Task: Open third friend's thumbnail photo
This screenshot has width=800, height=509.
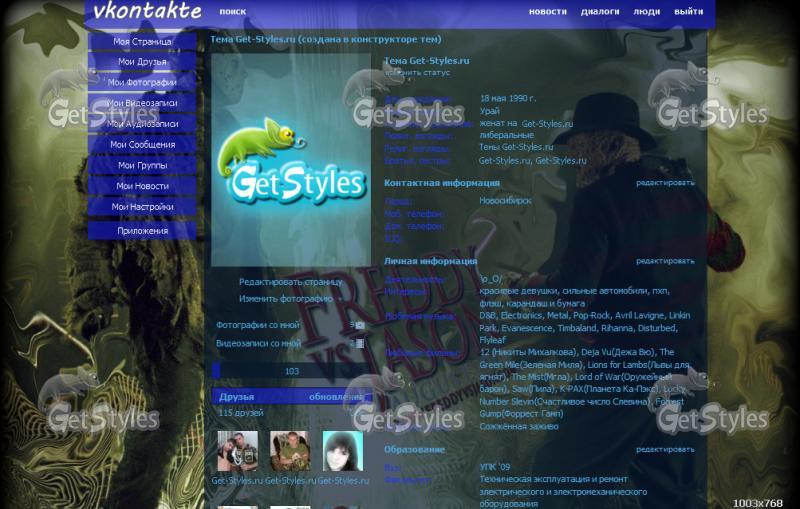Action: [x=343, y=451]
